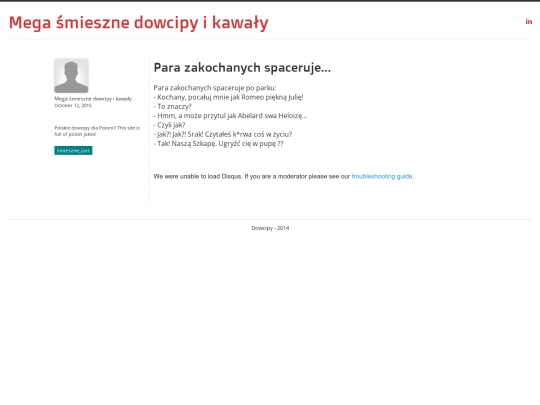
Task: Click the line starting with Kochany, pocałuj mnie
Action: (x=229, y=97)
